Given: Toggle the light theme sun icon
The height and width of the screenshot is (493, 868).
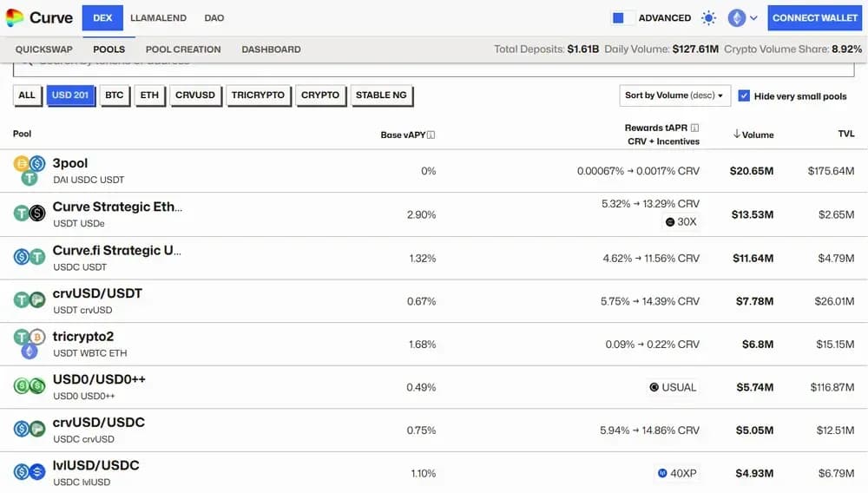Looking at the screenshot, I should pos(708,17).
